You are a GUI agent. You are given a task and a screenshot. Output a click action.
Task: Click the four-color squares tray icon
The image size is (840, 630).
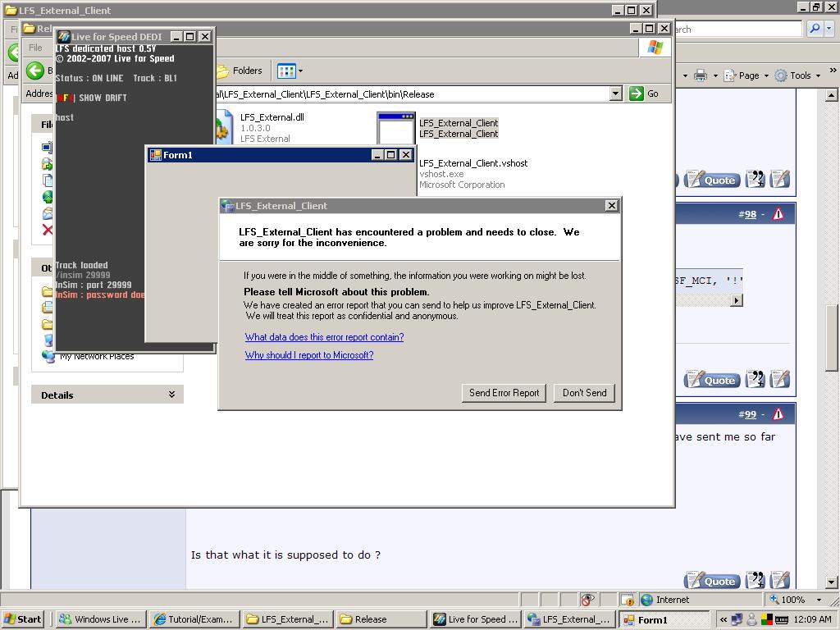tap(767, 620)
